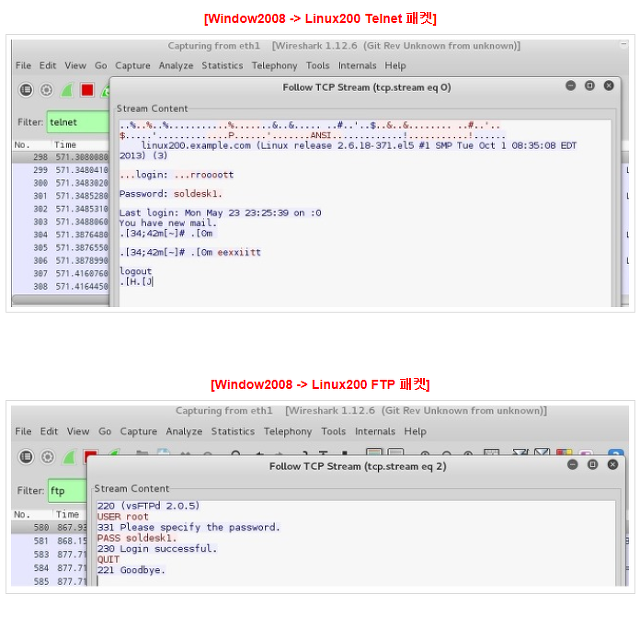Click green shark fin start icon, telnet window
Image resolution: width=640 pixels, height=617 pixels.
(x=67, y=90)
